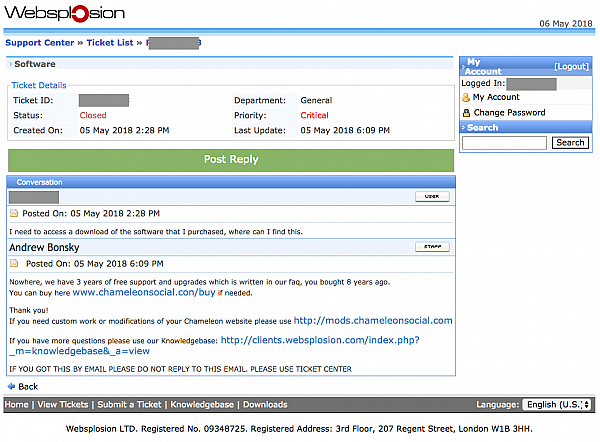This screenshot has width=600, height=442.
Task: Open View Tickets in the footer menu
Action: [x=63, y=405]
